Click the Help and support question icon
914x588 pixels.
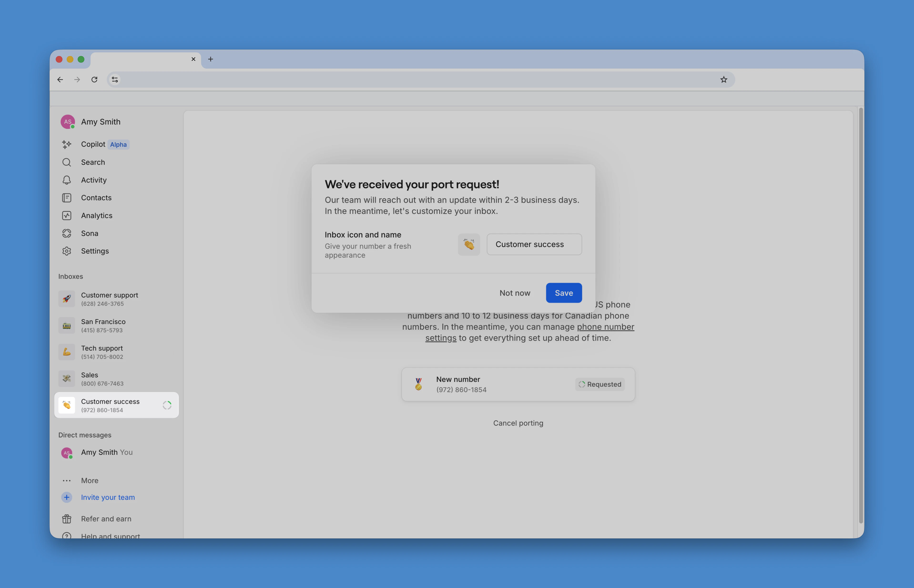point(67,536)
